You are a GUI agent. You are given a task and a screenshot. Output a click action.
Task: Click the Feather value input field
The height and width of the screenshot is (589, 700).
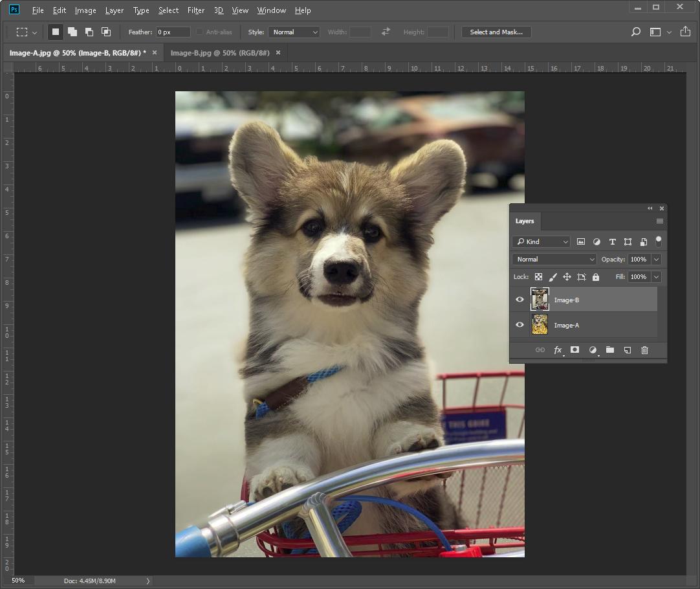point(173,32)
